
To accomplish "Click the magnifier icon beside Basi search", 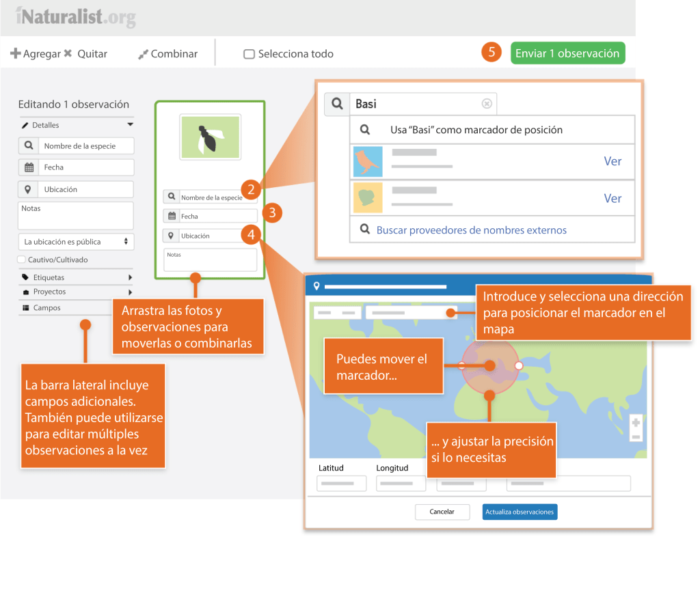I will pyautogui.click(x=336, y=104).
